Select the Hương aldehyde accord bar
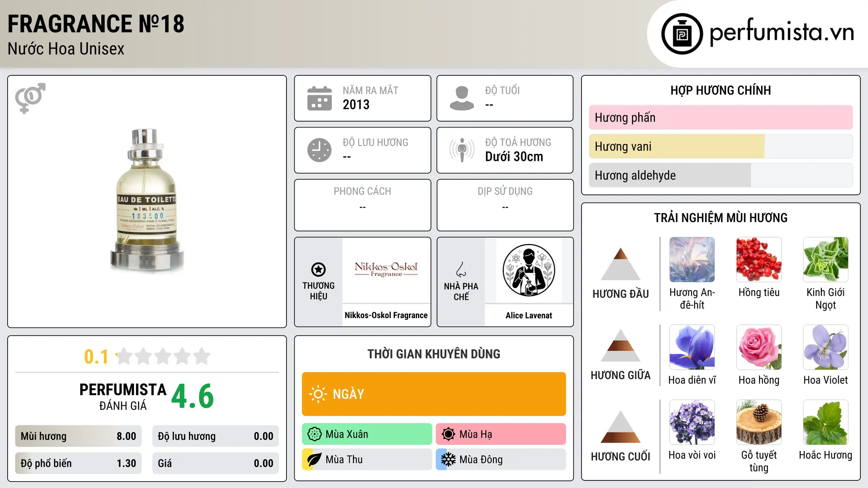This screenshot has width=868, height=488. click(721, 175)
